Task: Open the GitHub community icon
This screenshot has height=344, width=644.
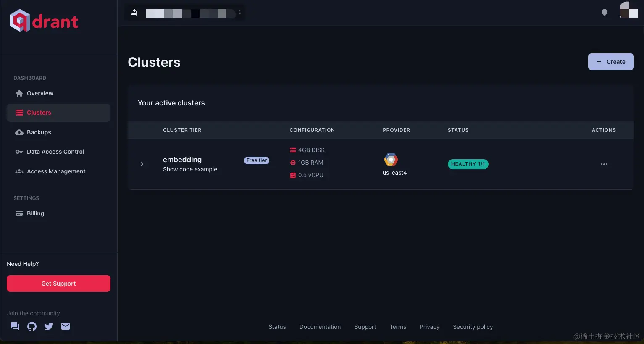Action: (x=32, y=326)
